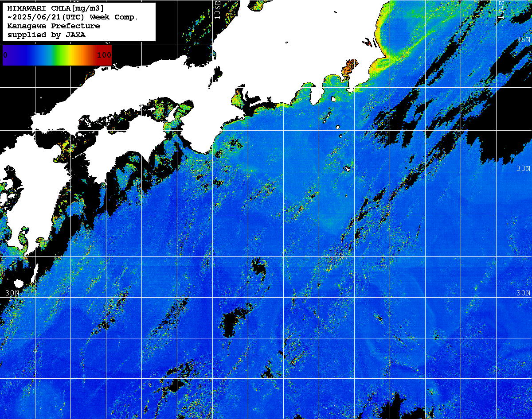Click the "supplied by JAXA" text
532x419 pixels.
(x=47, y=35)
